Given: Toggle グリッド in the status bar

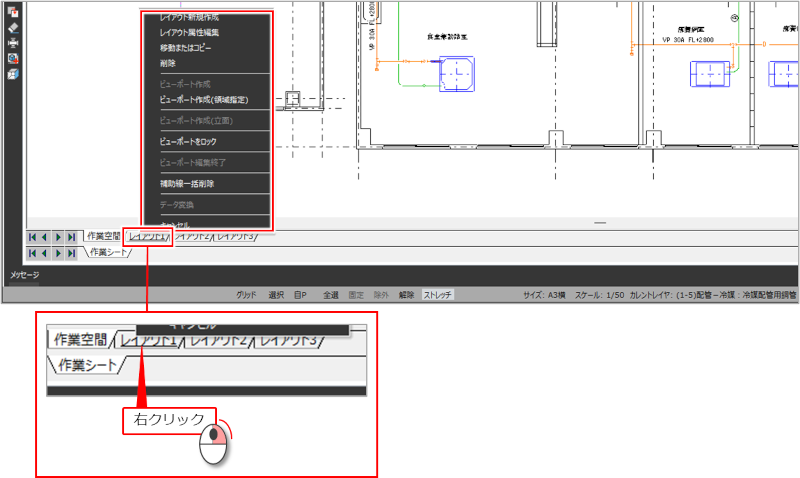Looking at the screenshot, I should pyautogui.click(x=246, y=295).
